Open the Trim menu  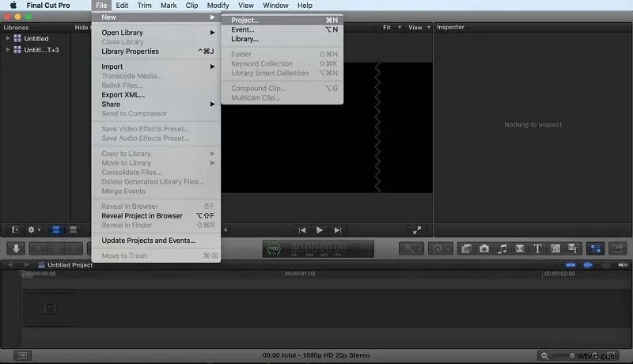pos(144,6)
